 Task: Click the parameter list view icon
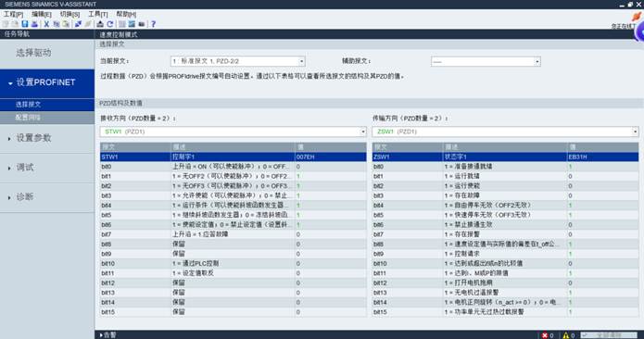[x=122, y=24]
